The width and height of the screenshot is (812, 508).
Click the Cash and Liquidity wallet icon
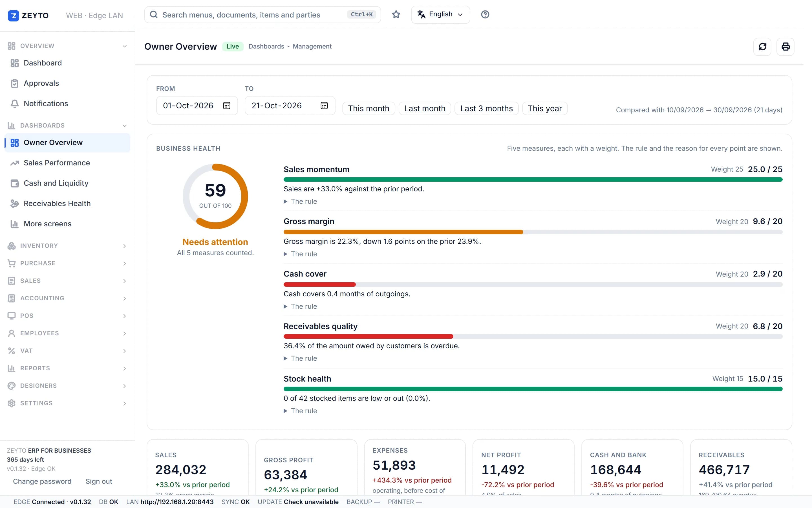click(x=14, y=183)
